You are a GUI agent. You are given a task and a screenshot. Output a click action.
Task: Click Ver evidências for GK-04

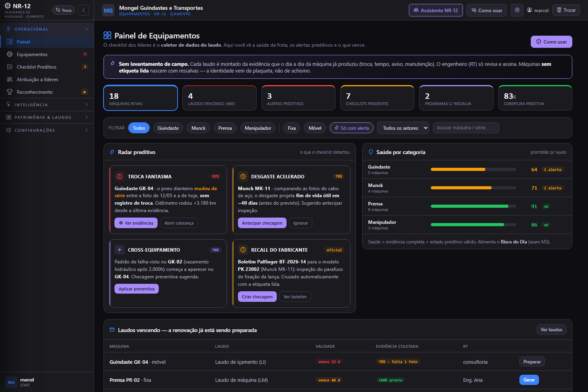click(x=136, y=223)
